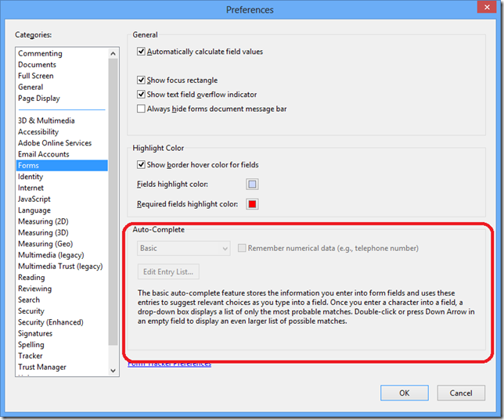This screenshot has width=504, height=420.
Task: Open Fields highlight color swatch
Action: pyautogui.click(x=252, y=185)
